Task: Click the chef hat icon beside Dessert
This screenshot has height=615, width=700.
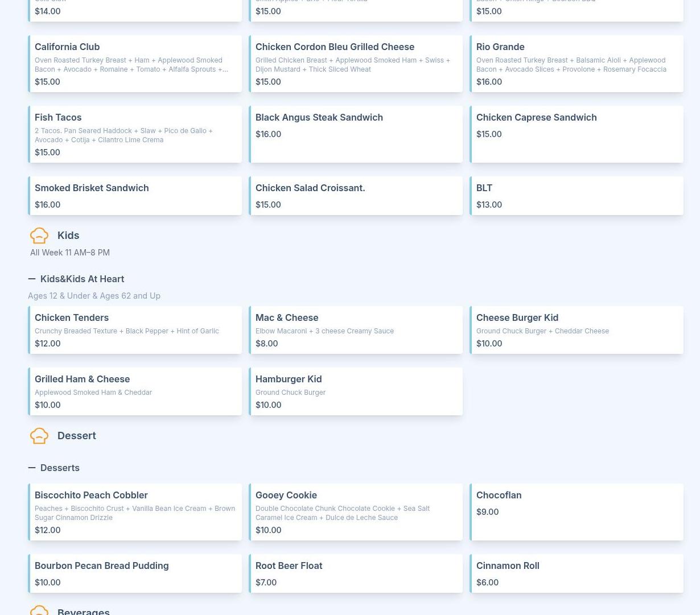Action: click(x=39, y=436)
